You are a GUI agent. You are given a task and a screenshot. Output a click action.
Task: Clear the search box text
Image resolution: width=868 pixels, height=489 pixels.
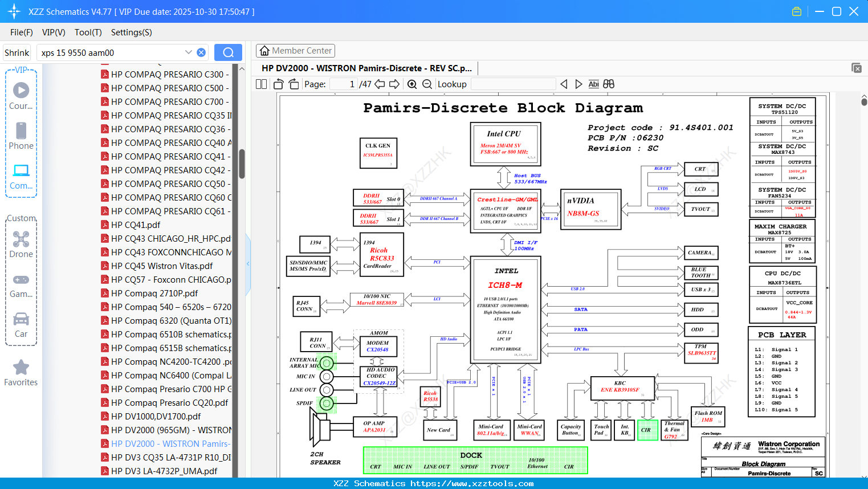click(201, 52)
